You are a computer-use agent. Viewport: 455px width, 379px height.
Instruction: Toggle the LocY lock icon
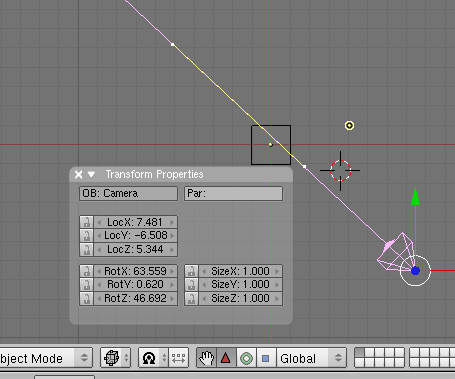click(x=87, y=236)
